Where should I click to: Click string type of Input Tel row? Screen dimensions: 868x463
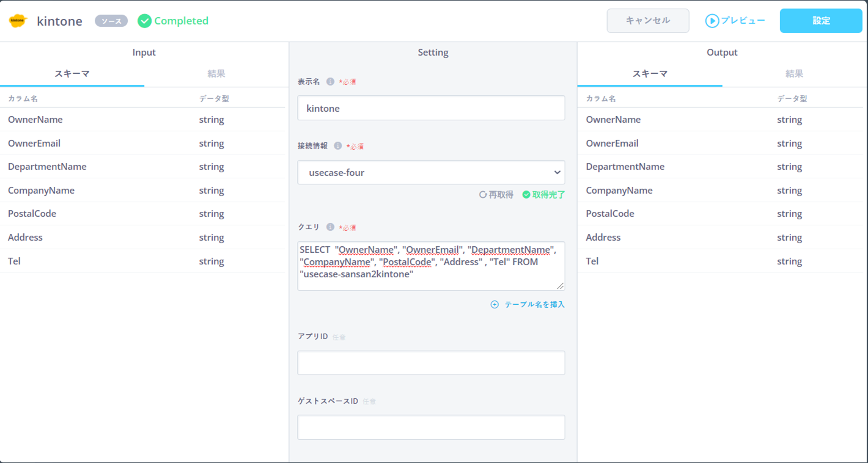tap(211, 261)
